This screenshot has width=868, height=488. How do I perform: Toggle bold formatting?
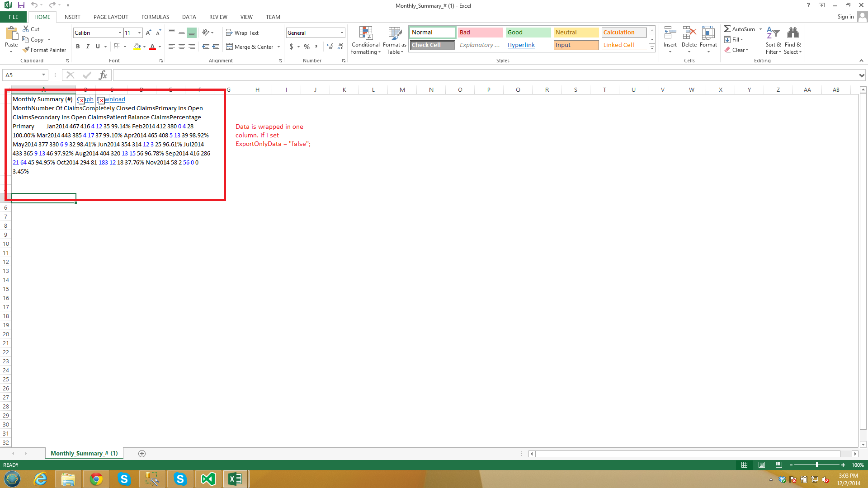click(x=78, y=47)
